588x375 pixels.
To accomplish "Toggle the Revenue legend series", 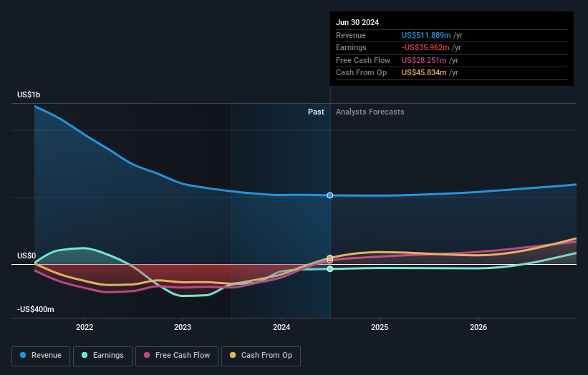I will (x=41, y=356).
